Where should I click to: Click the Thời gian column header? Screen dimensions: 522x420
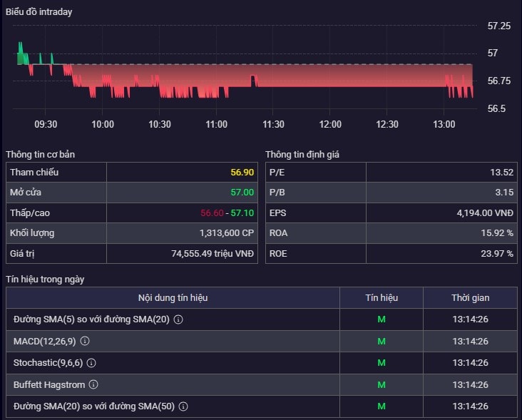click(x=470, y=297)
